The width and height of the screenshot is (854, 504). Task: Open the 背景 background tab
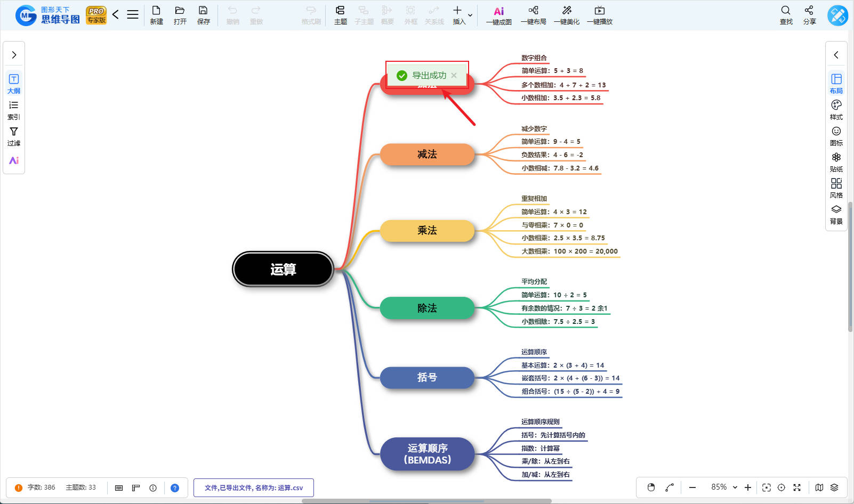pos(836,214)
